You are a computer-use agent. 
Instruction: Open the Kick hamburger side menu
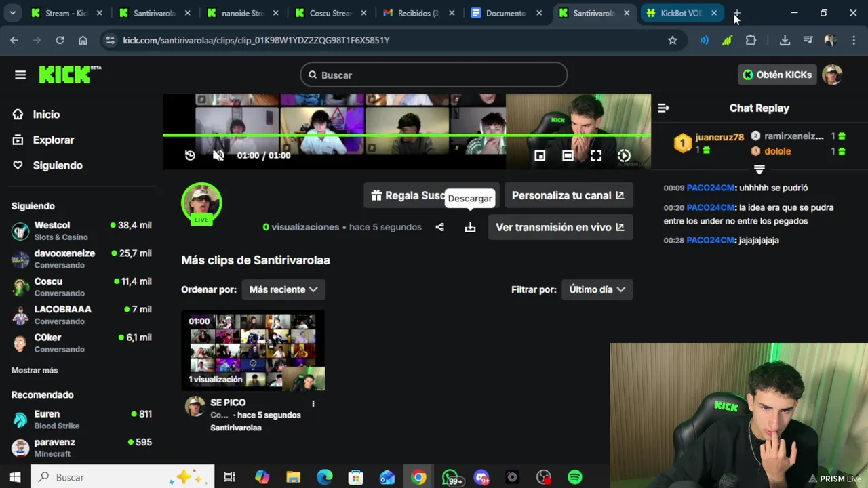pyautogui.click(x=20, y=75)
